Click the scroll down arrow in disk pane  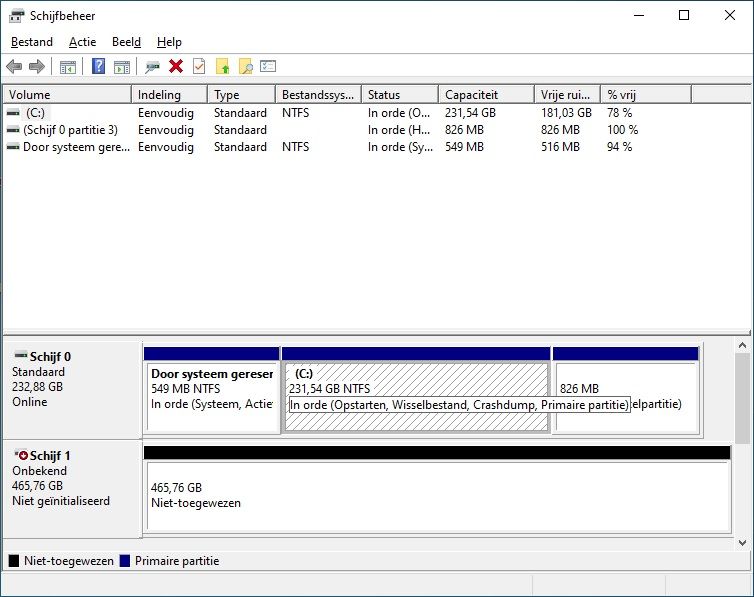(742, 543)
